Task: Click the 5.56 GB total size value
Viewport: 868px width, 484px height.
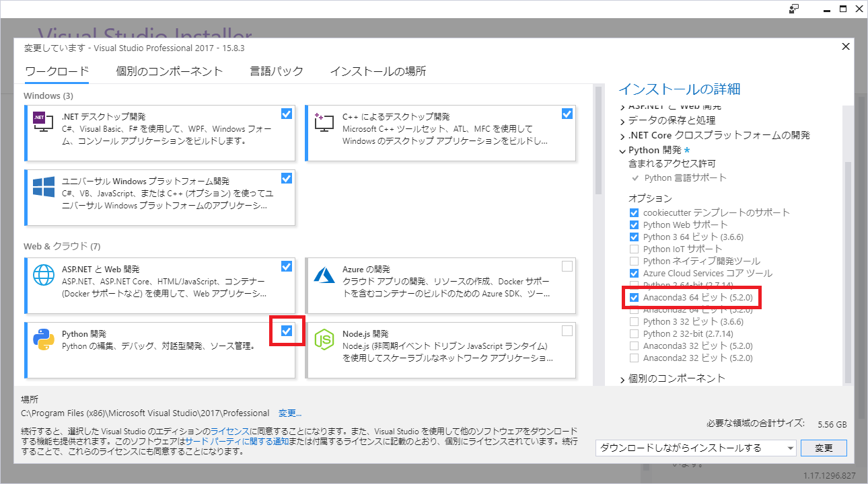Action: pyautogui.click(x=832, y=425)
